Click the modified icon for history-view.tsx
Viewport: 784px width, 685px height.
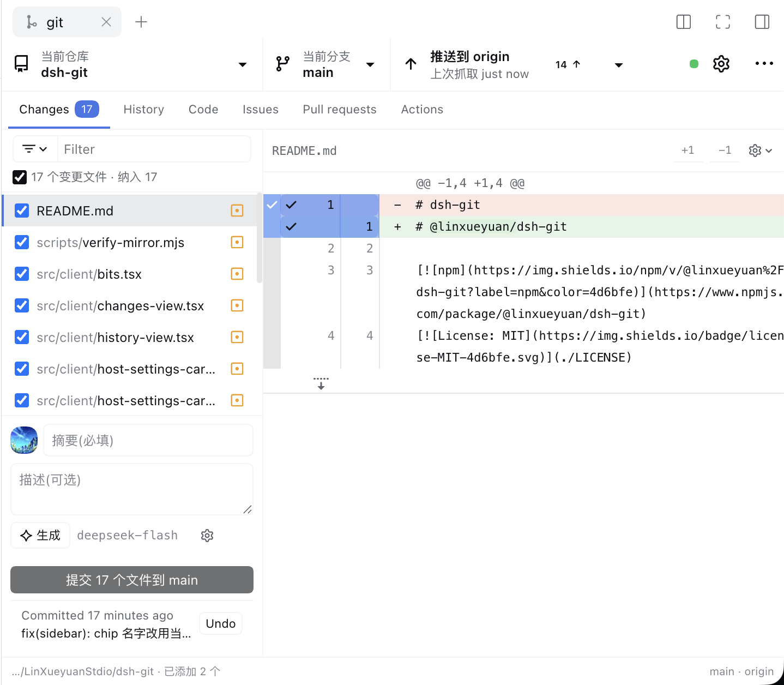point(237,337)
